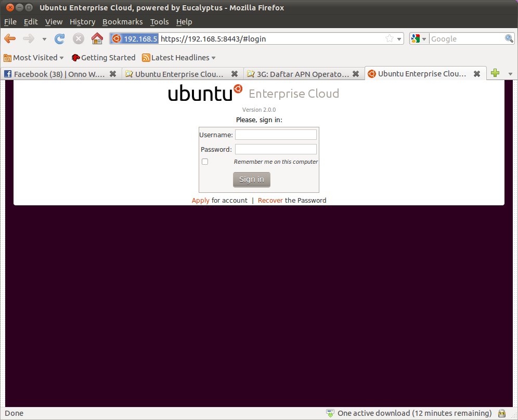Viewport: 518px width, 420px height.
Task: Click the download status icon in the status bar
Action: tap(330, 413)
